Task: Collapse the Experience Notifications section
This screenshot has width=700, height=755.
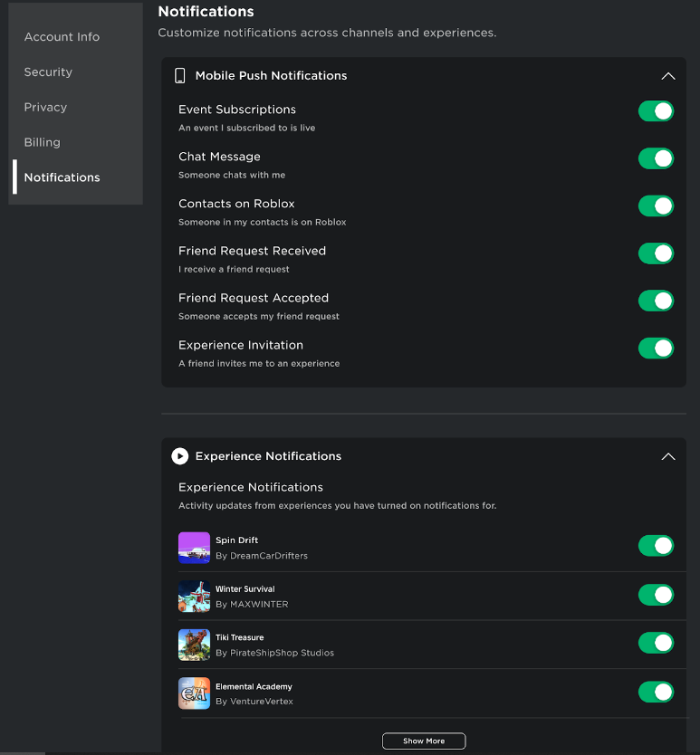Action: (668, 456)
